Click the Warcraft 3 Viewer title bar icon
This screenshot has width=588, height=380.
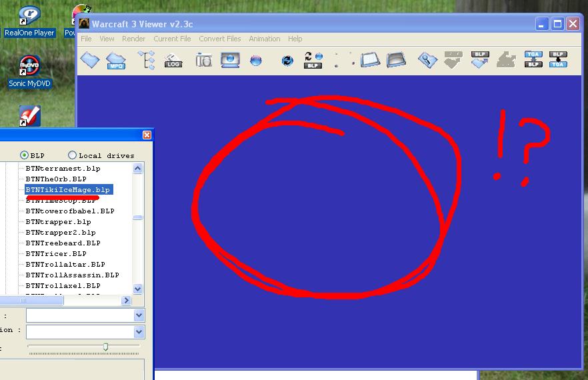(x=84, y=23)
